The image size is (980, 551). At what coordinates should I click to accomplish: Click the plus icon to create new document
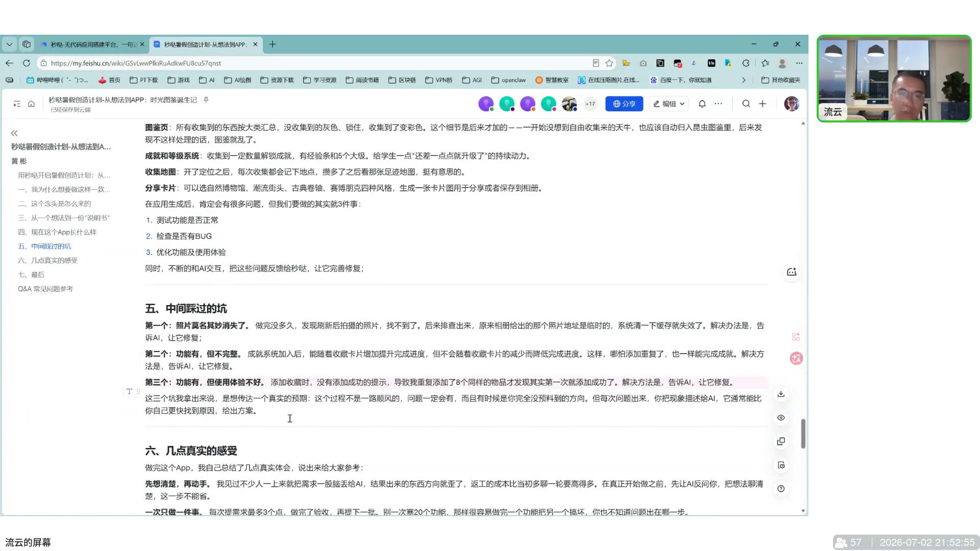[x=763, y=104]
